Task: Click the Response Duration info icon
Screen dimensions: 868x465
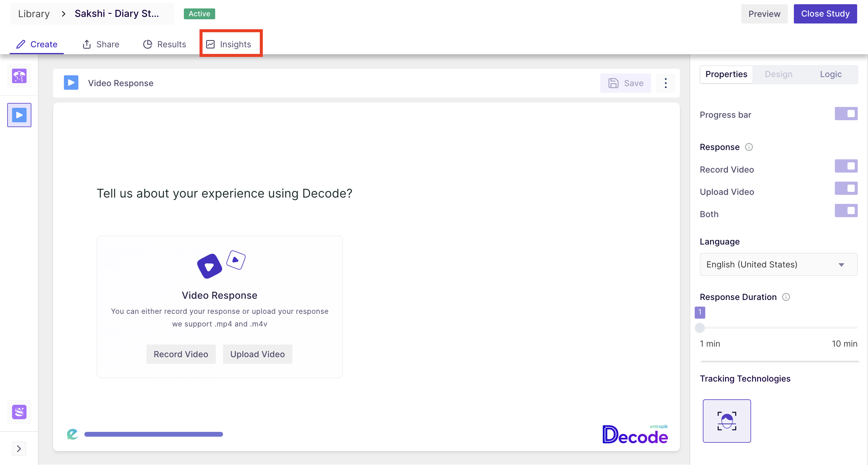Action: point(786,297)
